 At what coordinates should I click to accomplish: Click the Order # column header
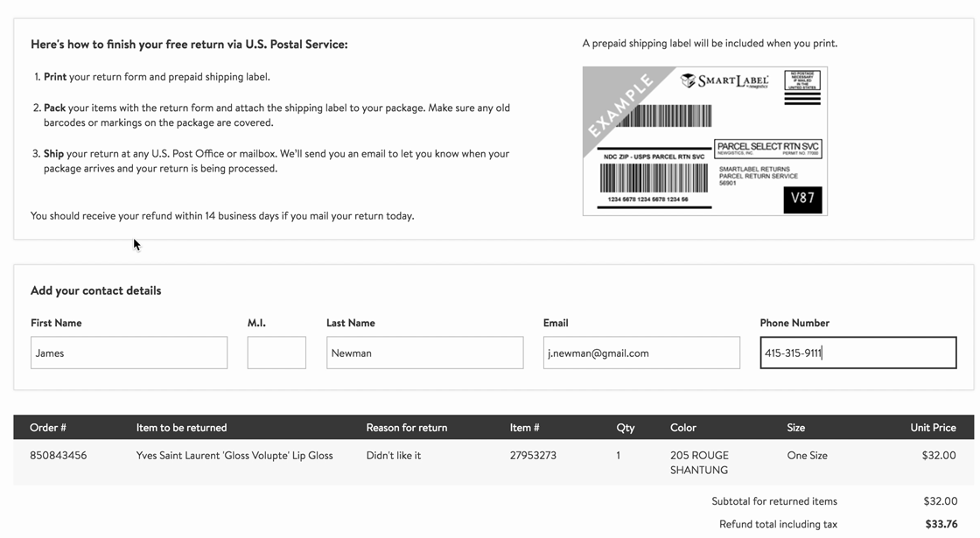coord(48,428)
